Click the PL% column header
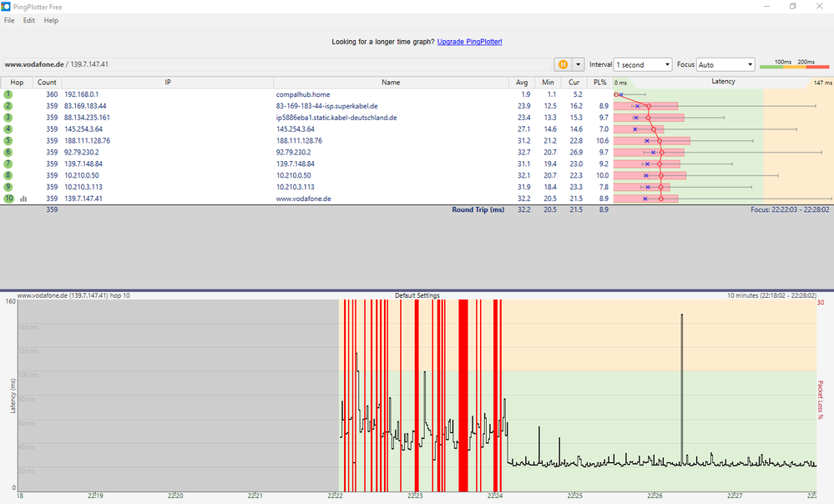Screen dimensions: 834x504 (x=599, y=83)
